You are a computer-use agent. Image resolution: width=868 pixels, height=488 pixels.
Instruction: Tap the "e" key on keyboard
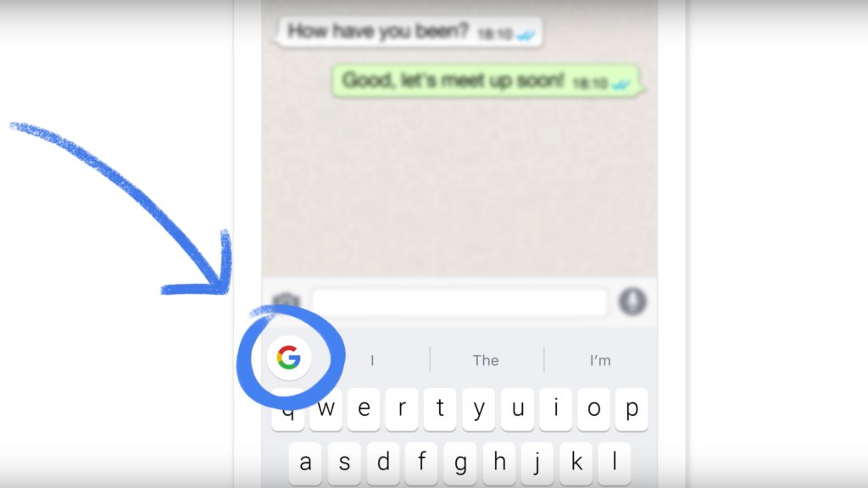(x=364, y=409)
